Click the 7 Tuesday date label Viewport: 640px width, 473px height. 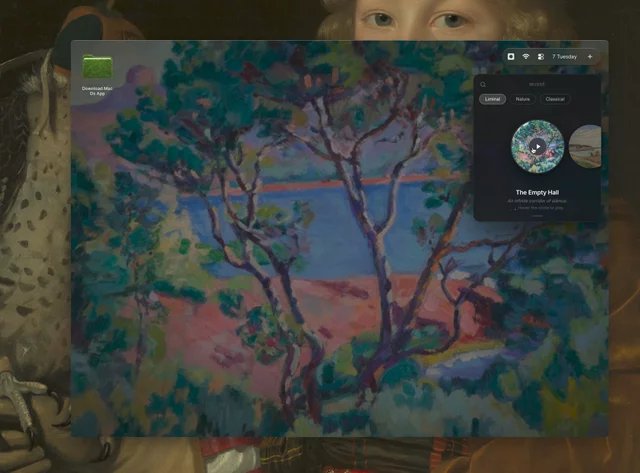coord(564,57)
